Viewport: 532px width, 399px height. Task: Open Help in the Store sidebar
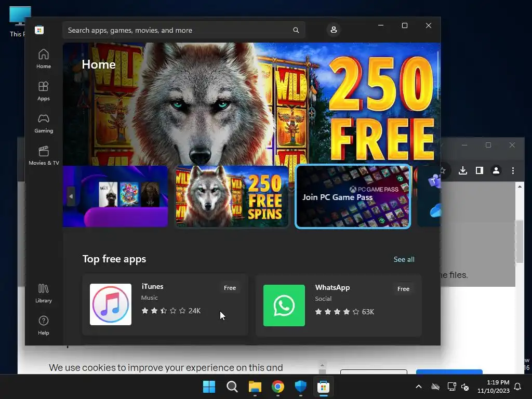pos(44,325)
